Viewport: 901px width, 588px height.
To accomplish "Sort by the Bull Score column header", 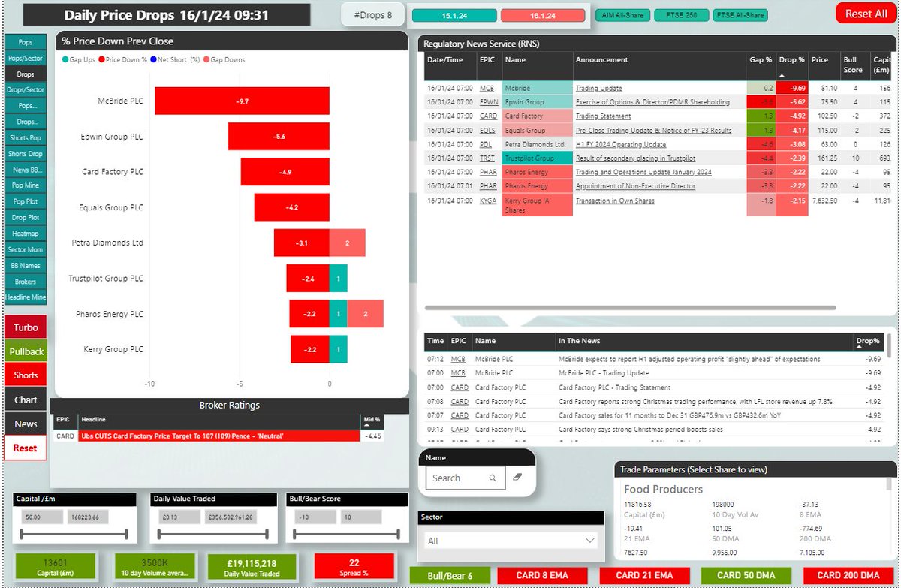I will coord(853,65).
